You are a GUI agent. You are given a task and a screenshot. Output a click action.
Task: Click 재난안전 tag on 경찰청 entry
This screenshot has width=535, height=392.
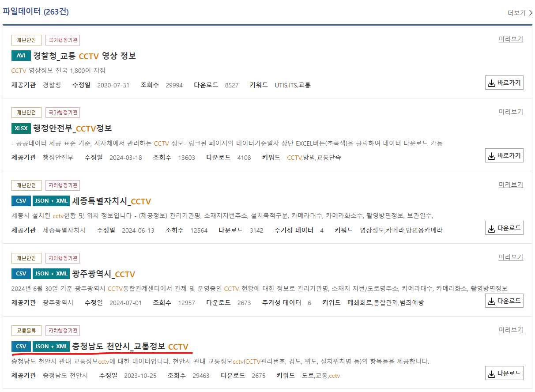26,40
